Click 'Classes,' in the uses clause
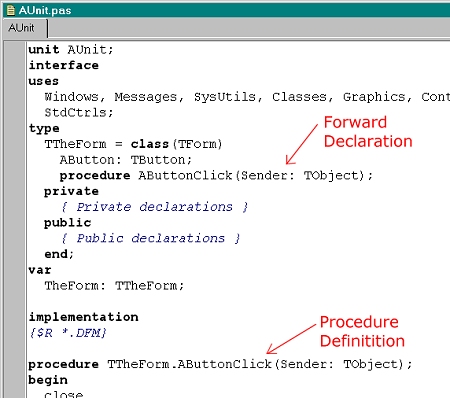This screenshot has height=398, width=450. click(x=302, y=97)
